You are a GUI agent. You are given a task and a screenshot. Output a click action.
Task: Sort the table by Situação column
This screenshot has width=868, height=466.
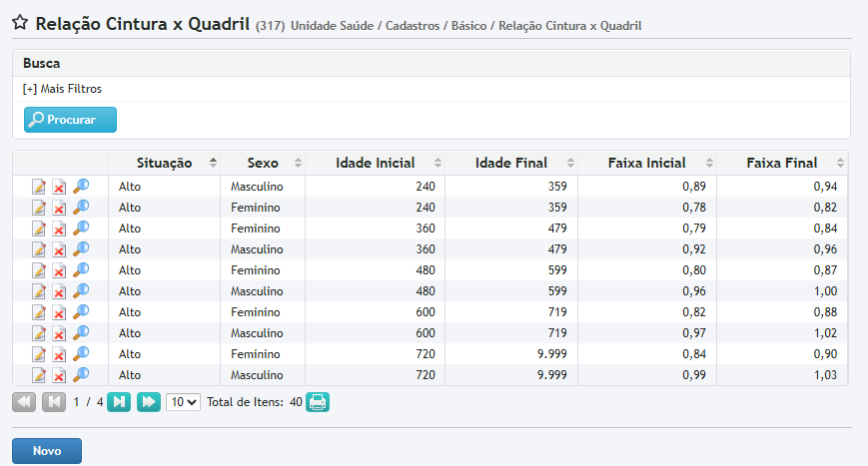click(x=164, y=163)
